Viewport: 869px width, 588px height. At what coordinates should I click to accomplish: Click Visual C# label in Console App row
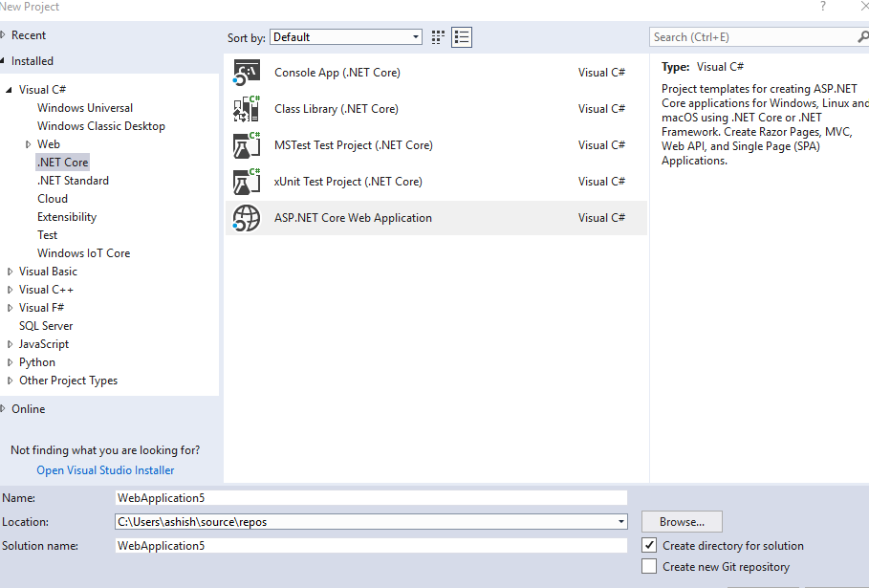click(601, 73)
